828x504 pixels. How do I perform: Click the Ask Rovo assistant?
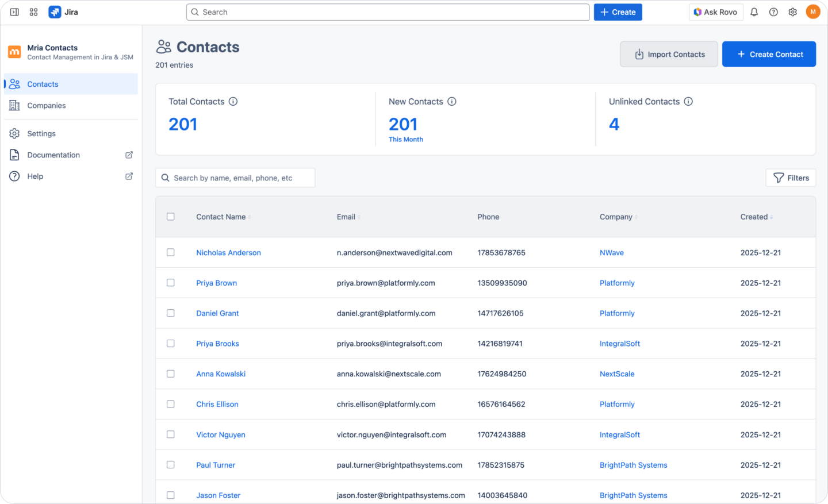[716, 11]
